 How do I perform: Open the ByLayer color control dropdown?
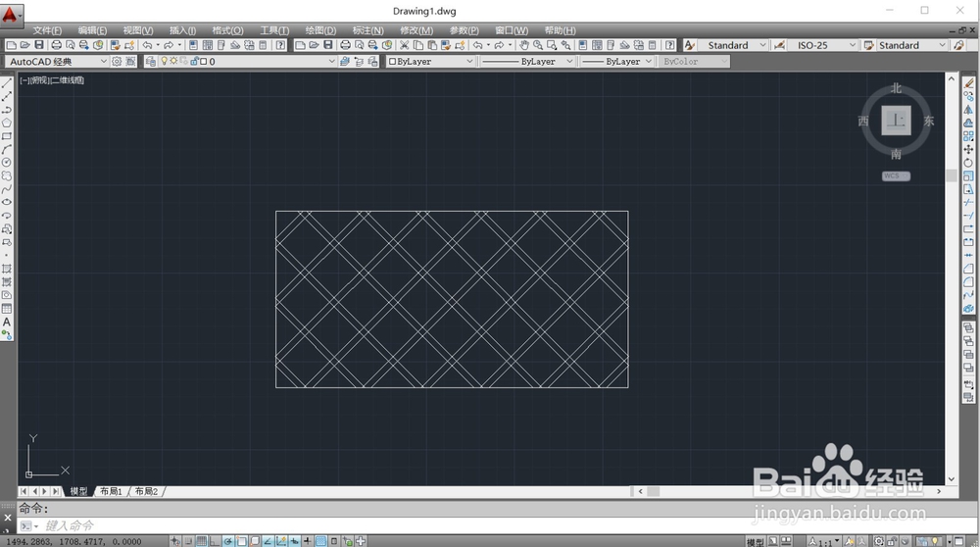click(x=469, y=61)
